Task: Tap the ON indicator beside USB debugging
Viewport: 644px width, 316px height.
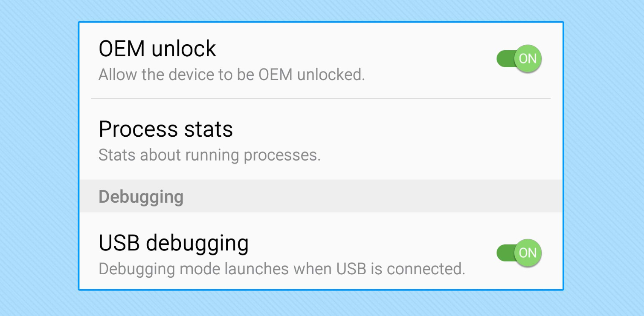Action: 527,253
